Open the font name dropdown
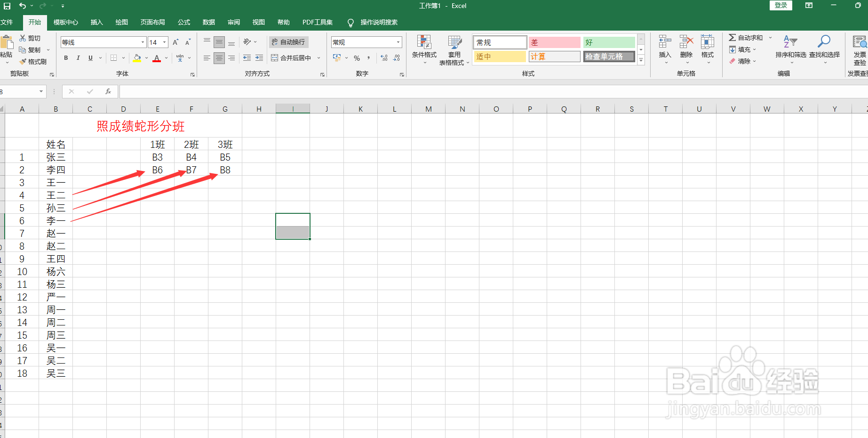This screenshot has height=438, width=868. (143, 42)
